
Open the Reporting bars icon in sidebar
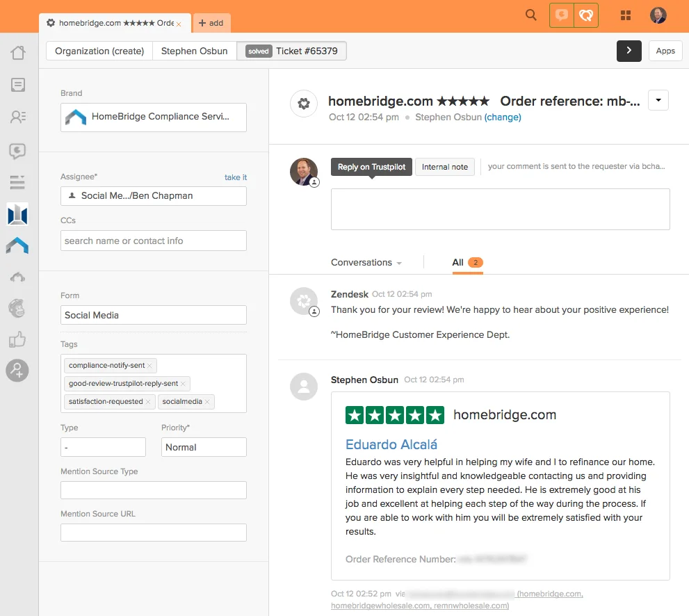pyautogui.click(x=17, y=182)
